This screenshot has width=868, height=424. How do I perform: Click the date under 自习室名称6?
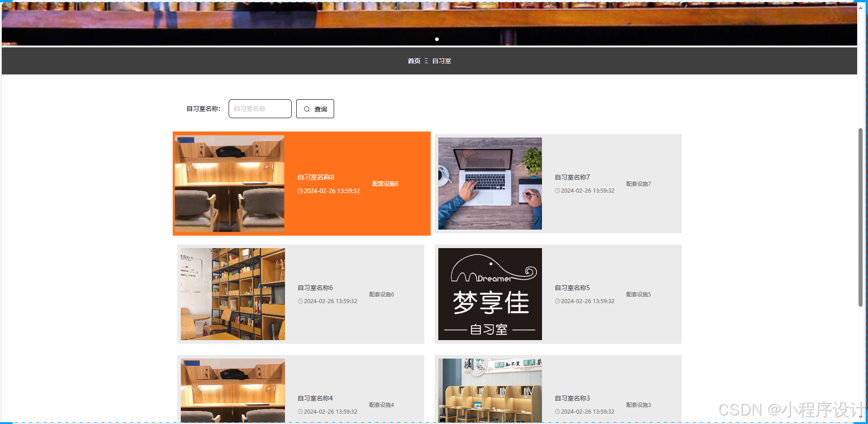coord(331,301)
